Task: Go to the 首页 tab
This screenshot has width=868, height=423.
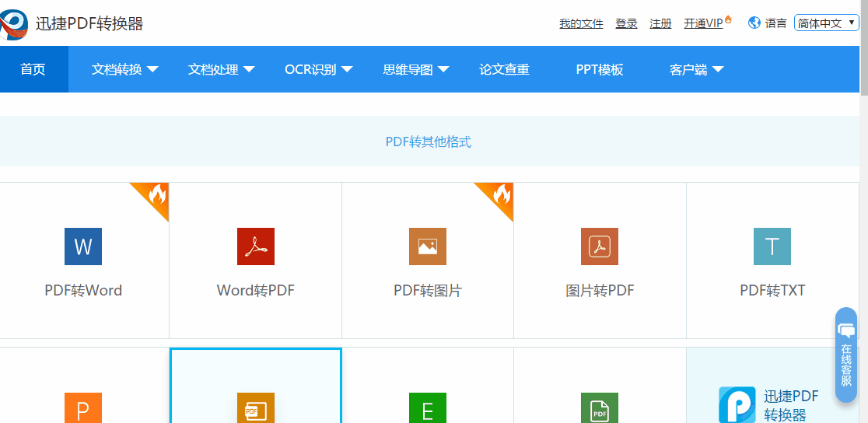Action: pyautogui.click(x=33, y=69)
